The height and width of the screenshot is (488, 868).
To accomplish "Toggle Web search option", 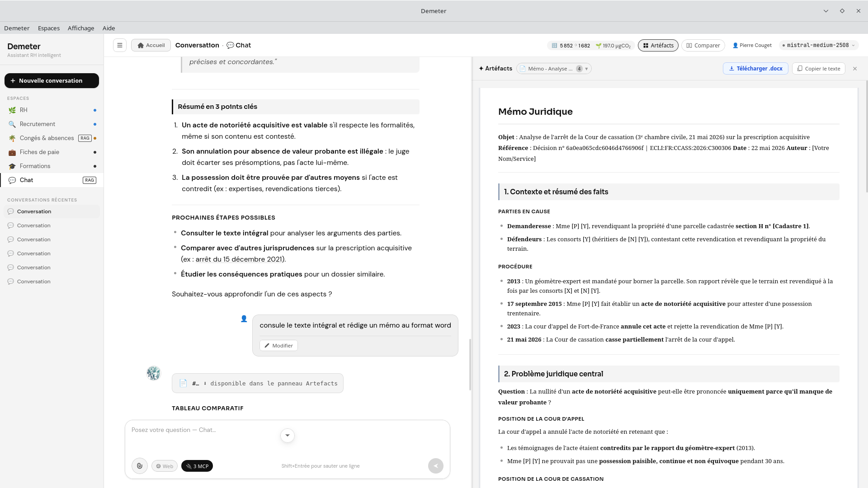I will [x=165, y=466].
